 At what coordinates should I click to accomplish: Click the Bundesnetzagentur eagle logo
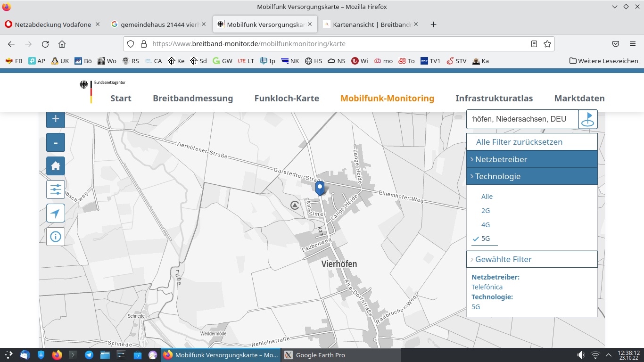(x=84, y=85)
